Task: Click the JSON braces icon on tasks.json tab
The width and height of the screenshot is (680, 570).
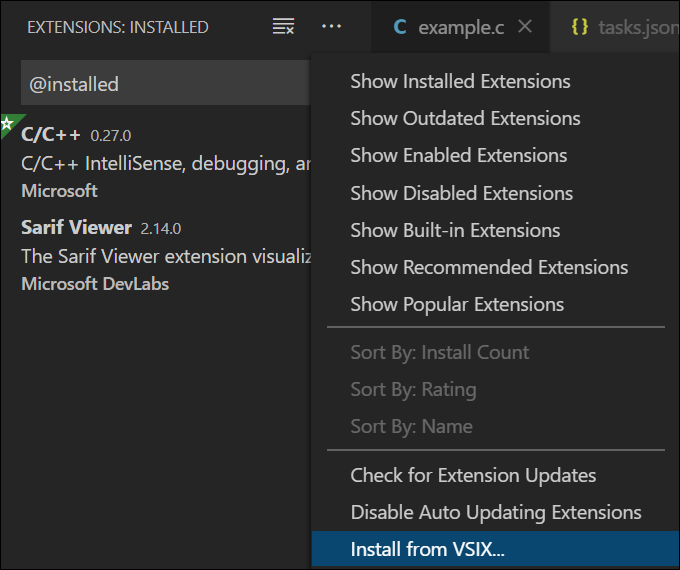Action: click(579, 27)
